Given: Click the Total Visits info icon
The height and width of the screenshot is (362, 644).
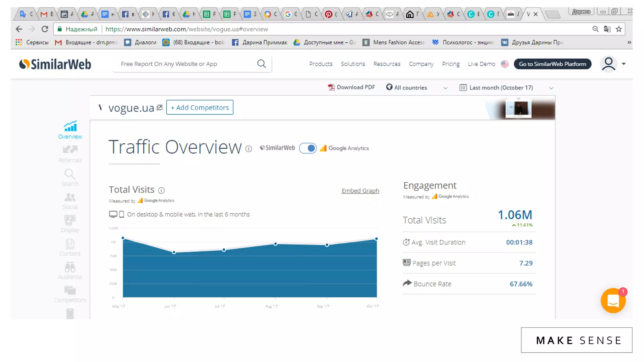Looking at the screenshot, I should pos(161,190).
